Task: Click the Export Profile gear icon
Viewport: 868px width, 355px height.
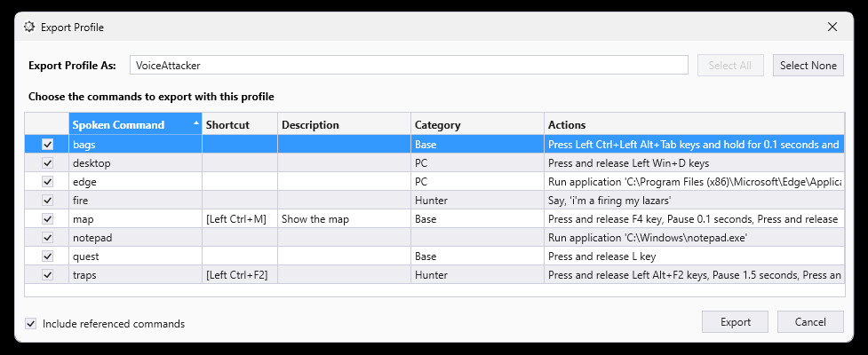Action: pyautogui.click(x=28, y=28)
